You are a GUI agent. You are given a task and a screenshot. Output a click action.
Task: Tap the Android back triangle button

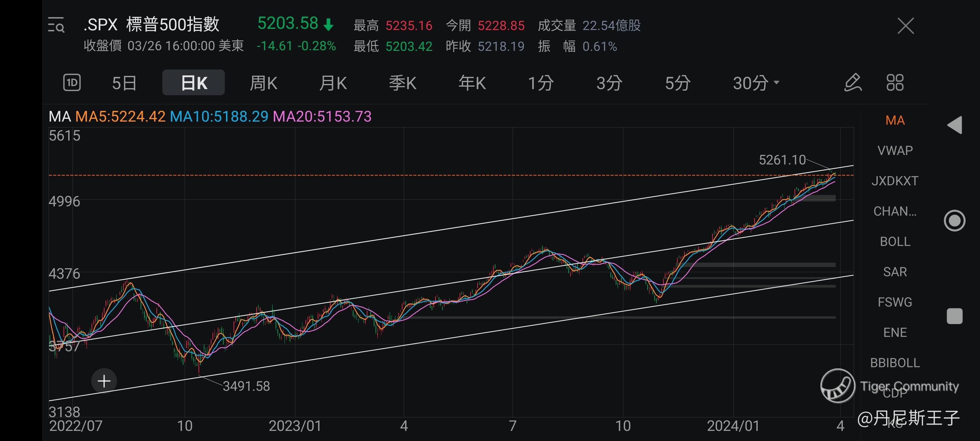[955, 125]
